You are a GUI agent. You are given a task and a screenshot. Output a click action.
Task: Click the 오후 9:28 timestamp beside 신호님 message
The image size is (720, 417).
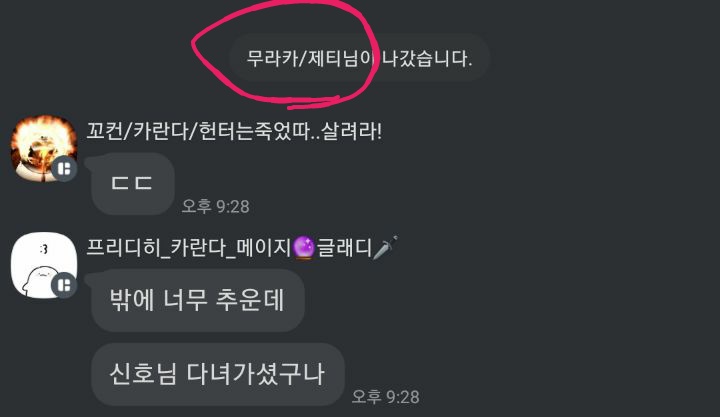(386, 397)
